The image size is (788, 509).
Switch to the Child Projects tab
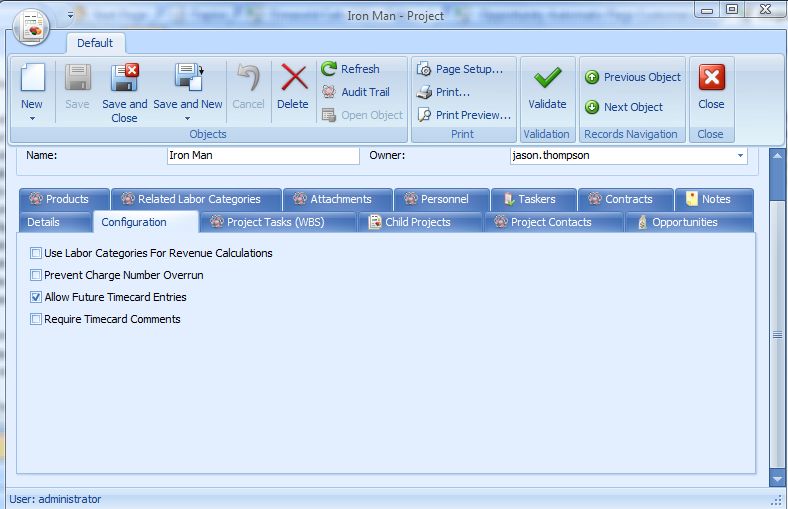420,222
